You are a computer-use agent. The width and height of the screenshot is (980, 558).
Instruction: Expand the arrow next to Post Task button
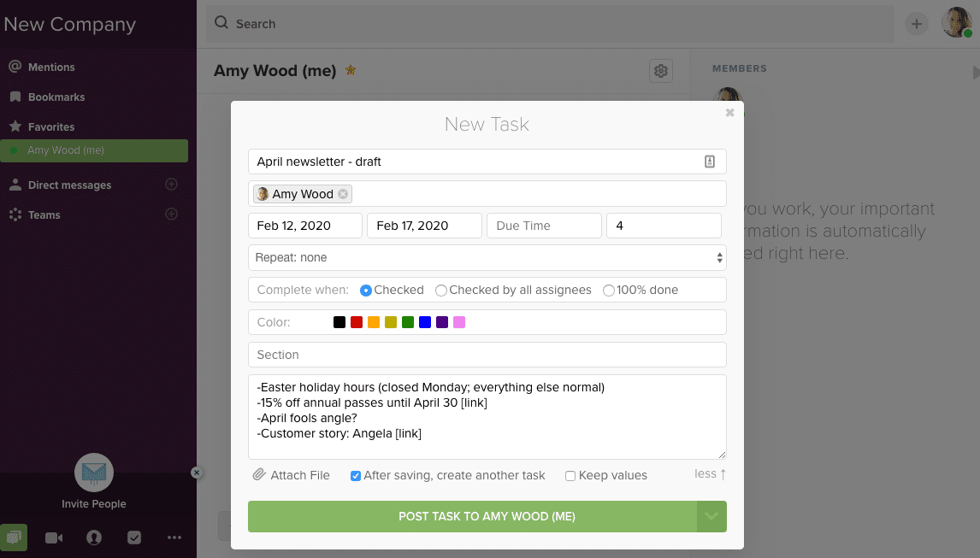(x=712, y=516)
